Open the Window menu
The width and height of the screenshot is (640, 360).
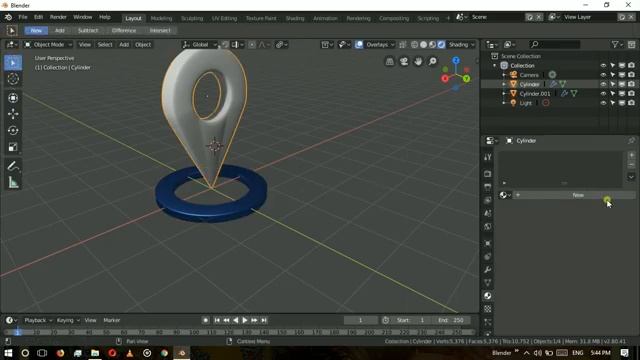(x=82, y=17)
